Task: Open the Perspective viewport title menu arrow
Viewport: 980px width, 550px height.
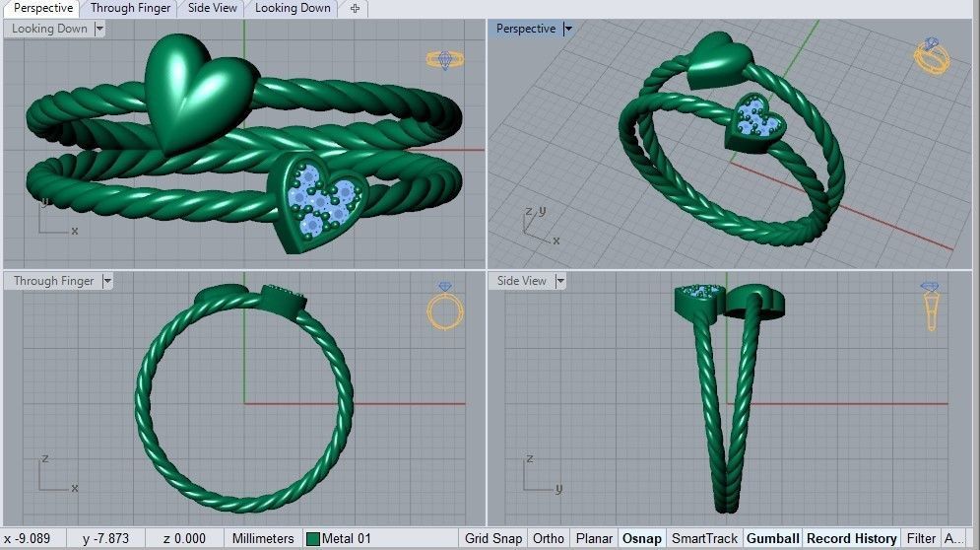Action: pyautogui.click(x=567, y=29)
